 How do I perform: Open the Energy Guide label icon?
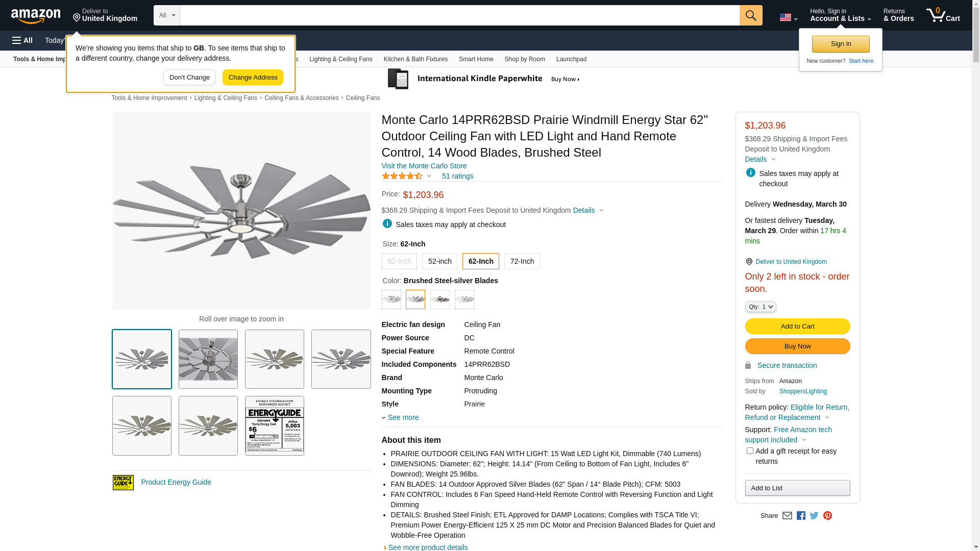click(123, 483)
